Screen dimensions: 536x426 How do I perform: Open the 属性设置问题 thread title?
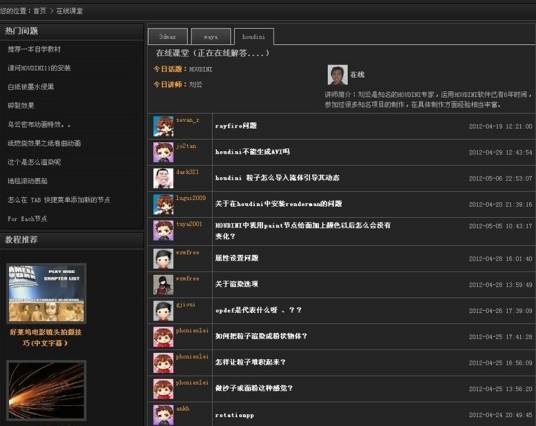tap(237, 258)
